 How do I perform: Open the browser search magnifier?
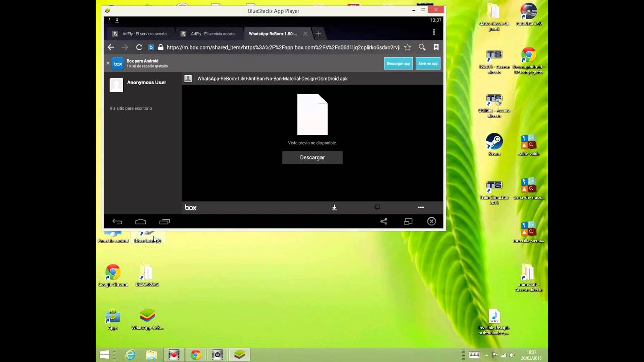click(x=422, y=47)
